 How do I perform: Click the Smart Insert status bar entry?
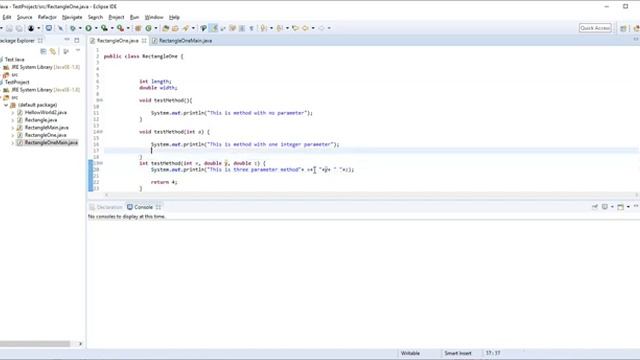pos(458,353)
